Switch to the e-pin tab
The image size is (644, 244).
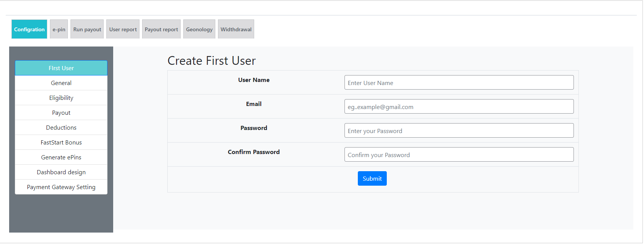point(59,29)
